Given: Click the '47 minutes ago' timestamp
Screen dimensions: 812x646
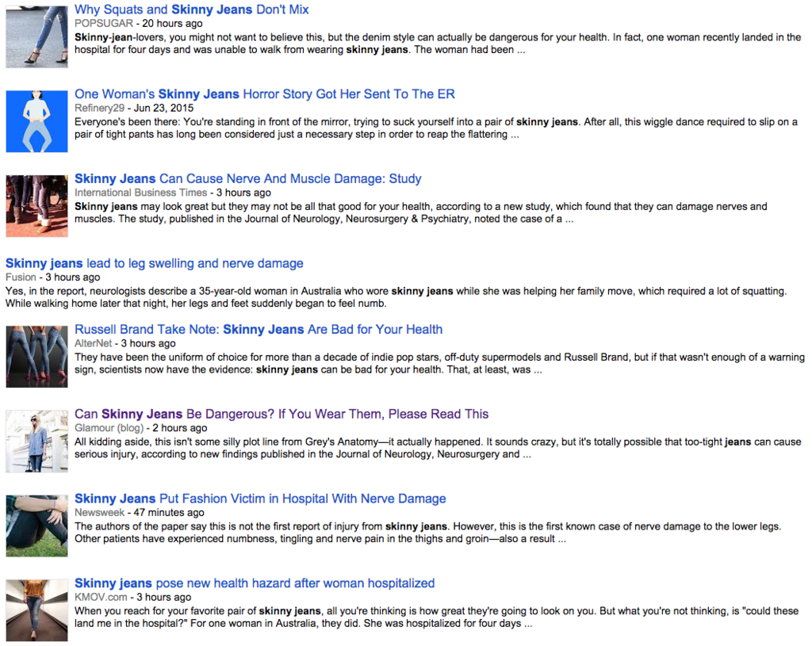Looking at the screenshot, I should pyautogui.click(x=169, y=513).
